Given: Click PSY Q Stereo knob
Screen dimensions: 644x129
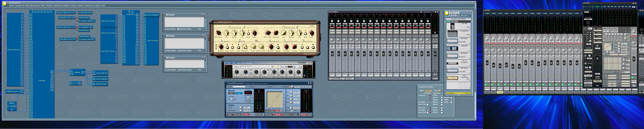Looking at the screenshot, I should click(x=282, y=72).
